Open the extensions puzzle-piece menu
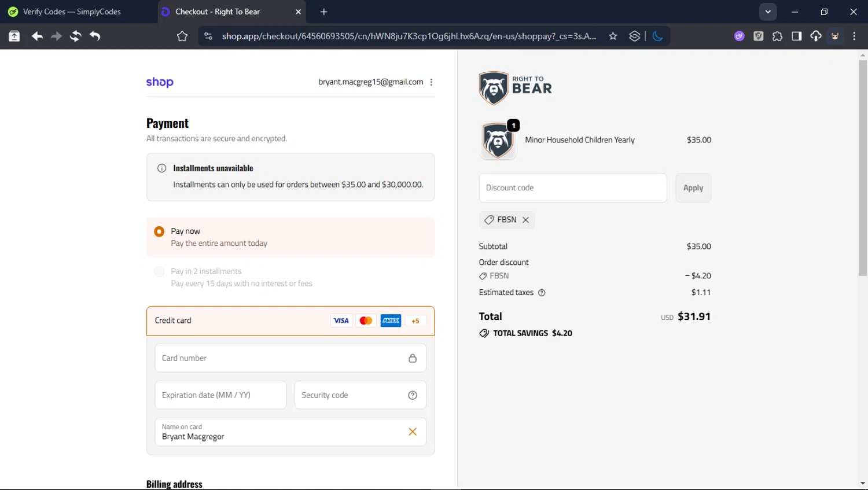This screenshot has height=490, width=868. 778,36
